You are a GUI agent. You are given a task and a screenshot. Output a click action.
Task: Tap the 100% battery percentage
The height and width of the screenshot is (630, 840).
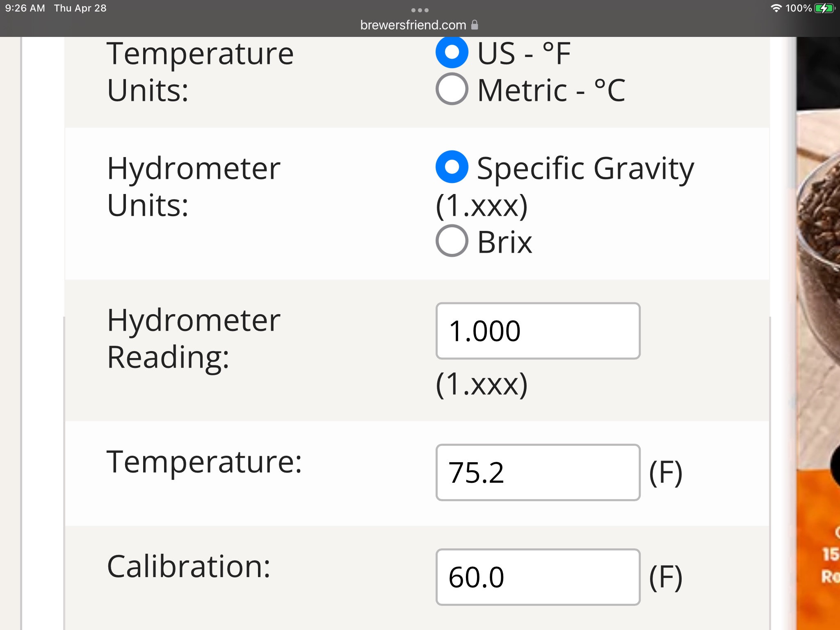click(x=799, y=8)
